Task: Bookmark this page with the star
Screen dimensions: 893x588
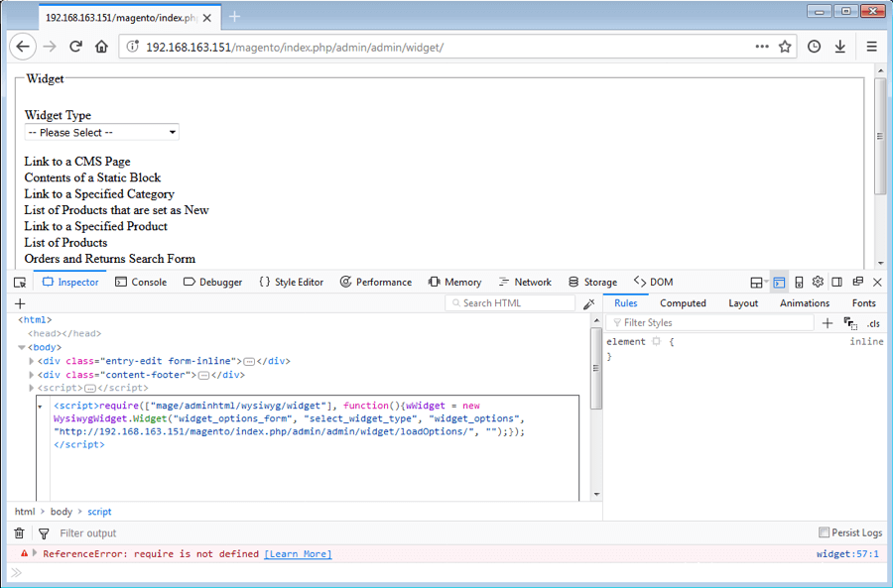Action: (785, 47)
